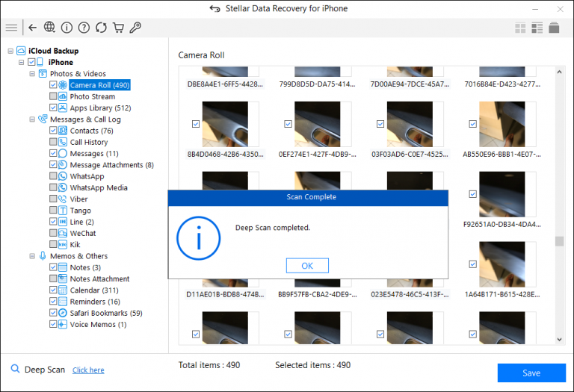Select Calendar (311) in tree
Screen dimensions: 574x392
pyautogui.click(x=94, y=290)
